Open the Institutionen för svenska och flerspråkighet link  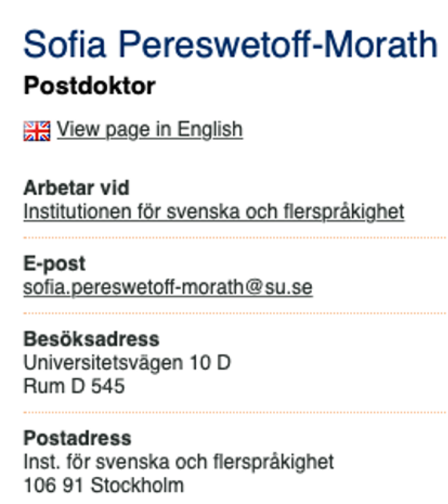pyautogui.click(x=214, y=212)
